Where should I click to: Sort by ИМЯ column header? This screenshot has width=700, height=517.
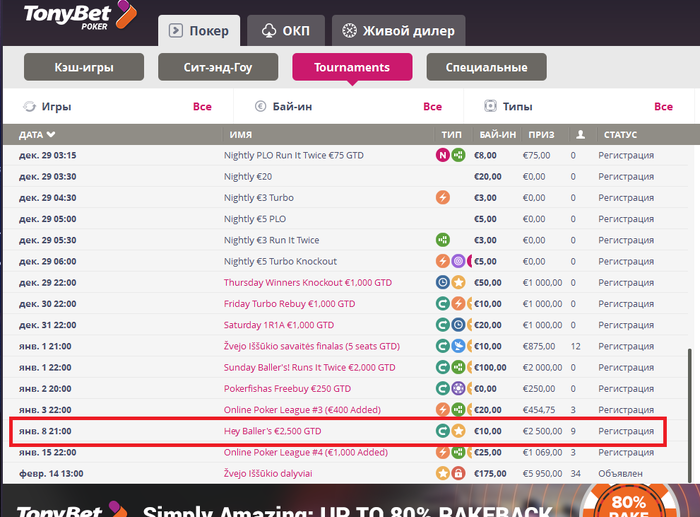coord(241,135)
